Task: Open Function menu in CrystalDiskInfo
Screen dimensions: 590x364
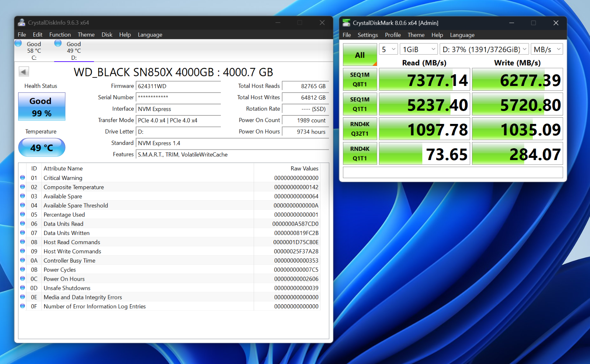Action: tap(60, 35)
